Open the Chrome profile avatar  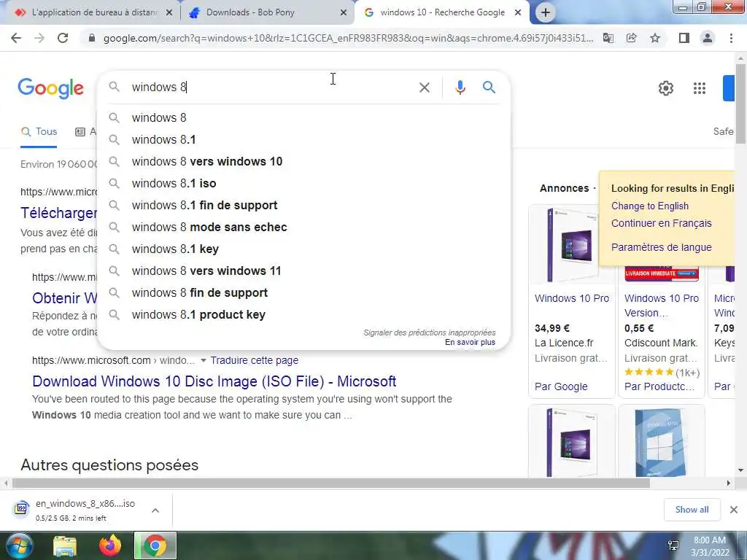(708, 38)
